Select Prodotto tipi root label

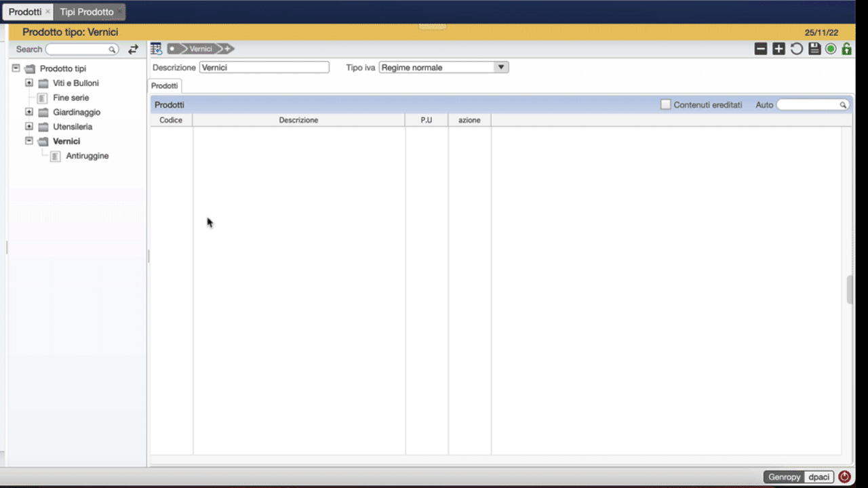click(x=63, y=69)
